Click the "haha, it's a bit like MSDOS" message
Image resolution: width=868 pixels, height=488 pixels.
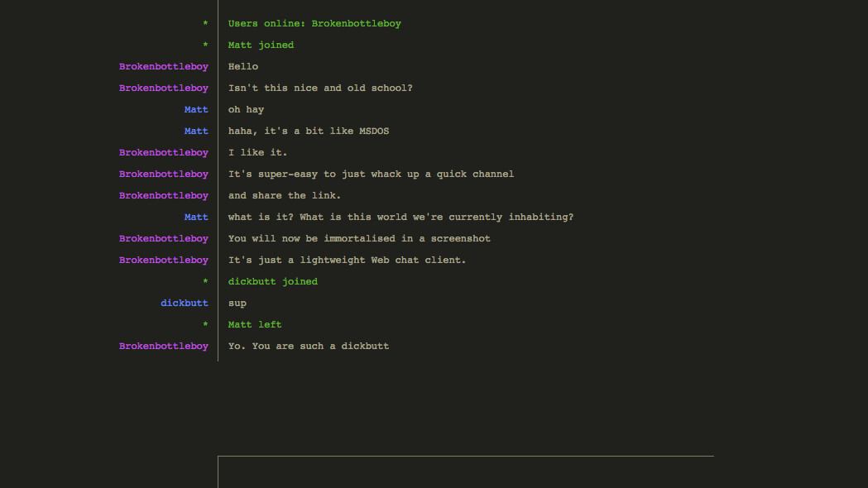tap(309, 132)
